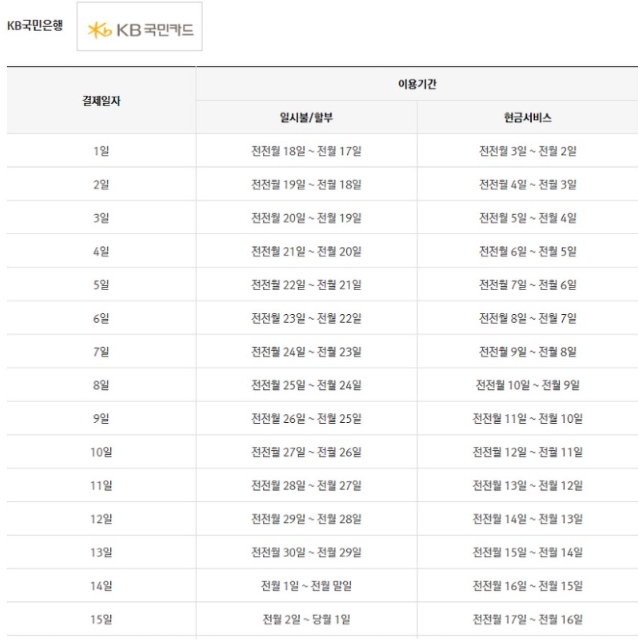The image size is (638, 640).
Task: Click cell 전전월 30일 ~ 전월 29일
Action: tap(307, 553)
